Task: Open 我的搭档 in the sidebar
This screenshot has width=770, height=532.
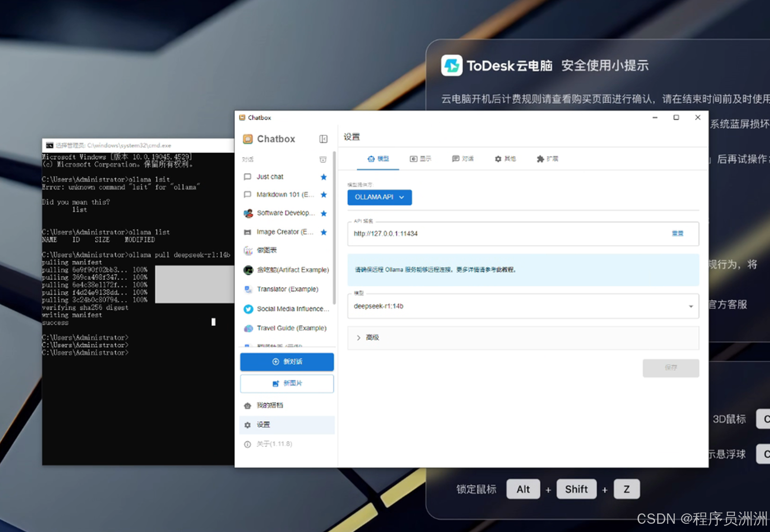Action: click(287, 405)
